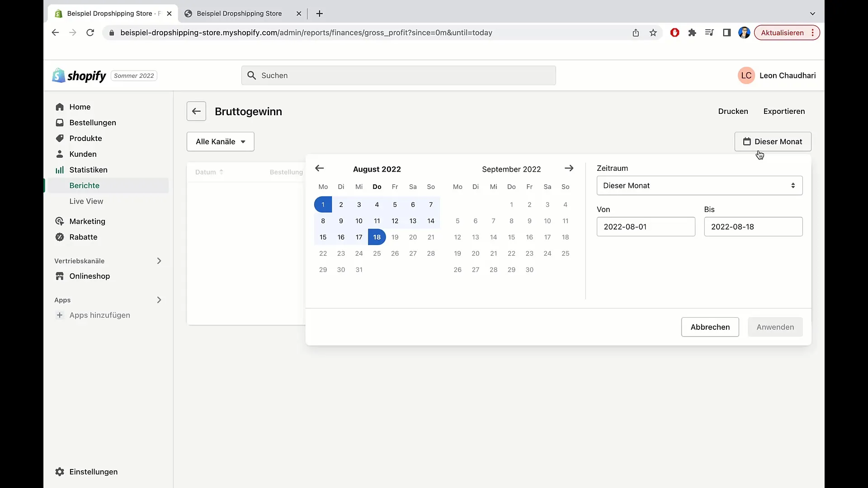Image resolution: width=868 pixels, height=488 pixels.
Task: Click the Shopify logo
Action: click(79, 75)
